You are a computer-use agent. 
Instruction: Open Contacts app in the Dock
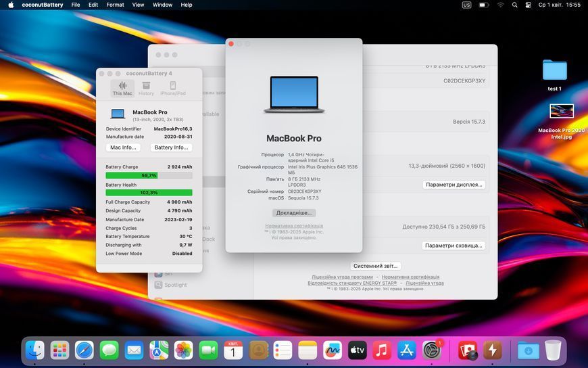[258, 350]
